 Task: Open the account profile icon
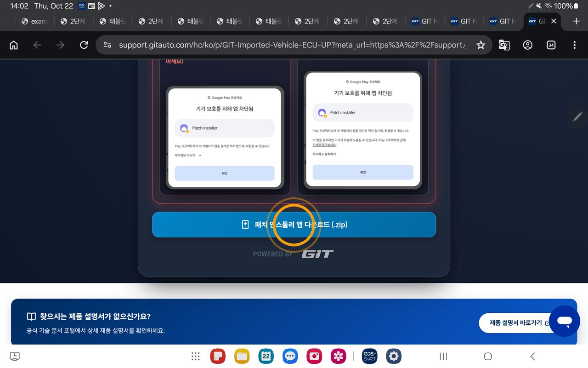click(528, 45)
